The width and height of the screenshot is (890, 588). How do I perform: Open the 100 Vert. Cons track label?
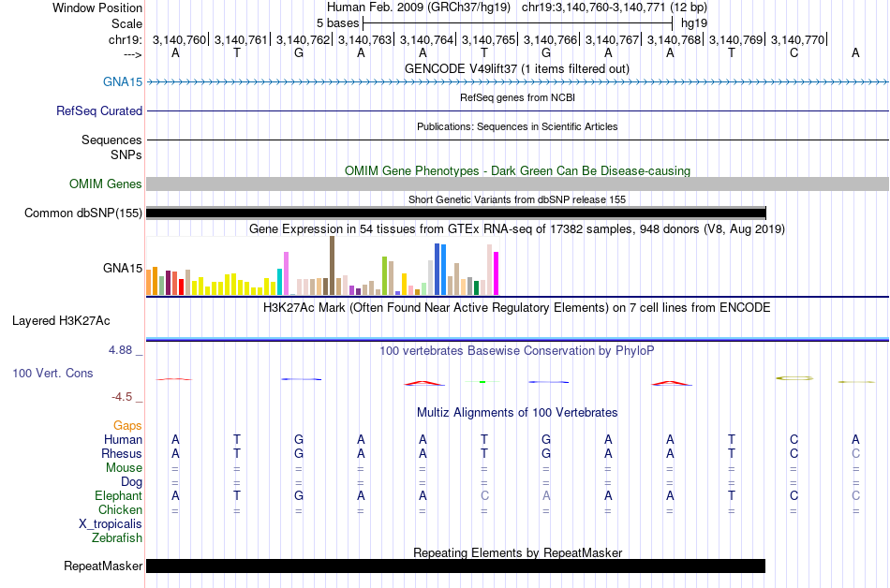(x=52, y=373)
